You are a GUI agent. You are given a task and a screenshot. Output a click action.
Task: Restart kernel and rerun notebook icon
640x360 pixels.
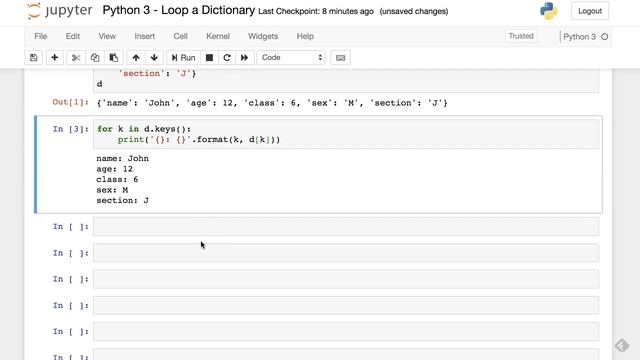[x=244, y=58]
